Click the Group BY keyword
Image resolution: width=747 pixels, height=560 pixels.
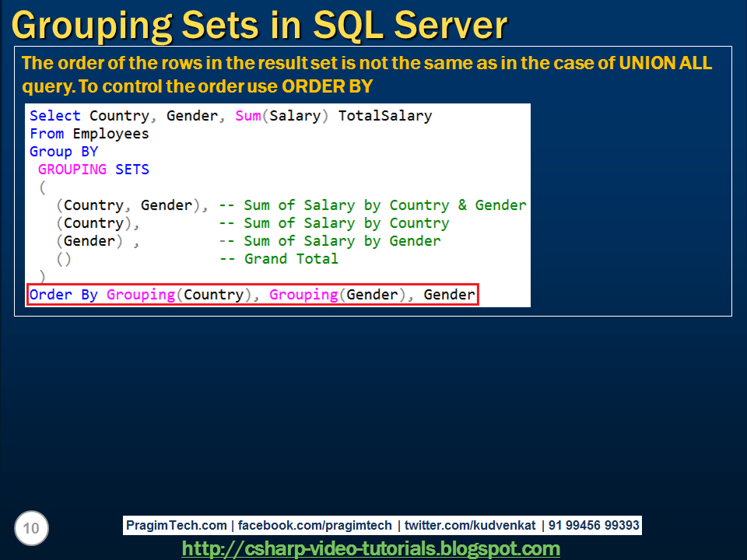click(x=64, y=151)
